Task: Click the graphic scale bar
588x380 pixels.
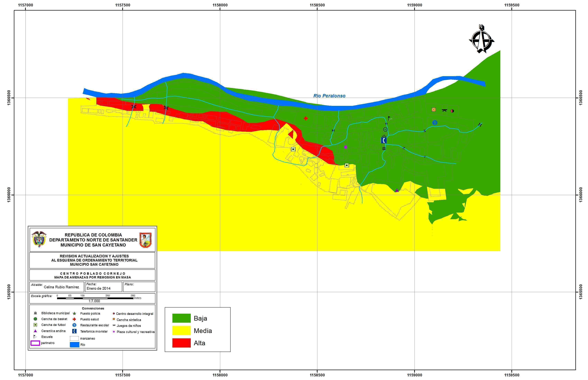Action: pyautogui.click(x=95, y=298)
